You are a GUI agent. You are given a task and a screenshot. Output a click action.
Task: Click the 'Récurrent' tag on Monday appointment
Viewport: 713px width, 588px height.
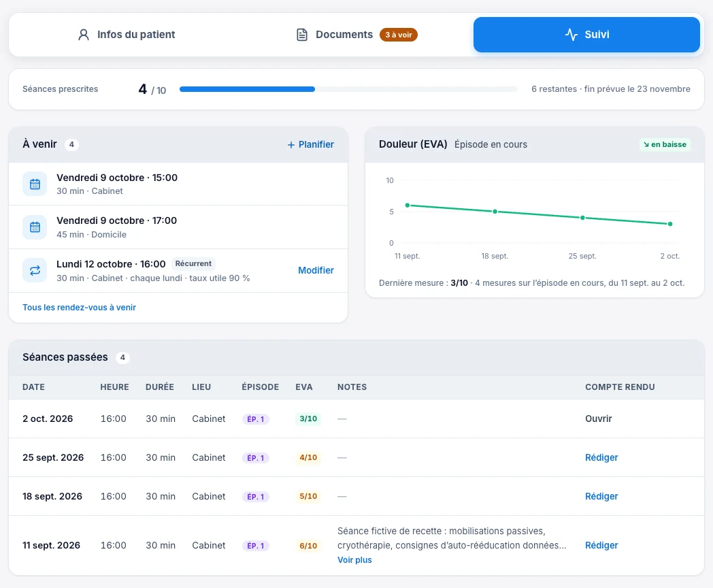pos(193,264)
